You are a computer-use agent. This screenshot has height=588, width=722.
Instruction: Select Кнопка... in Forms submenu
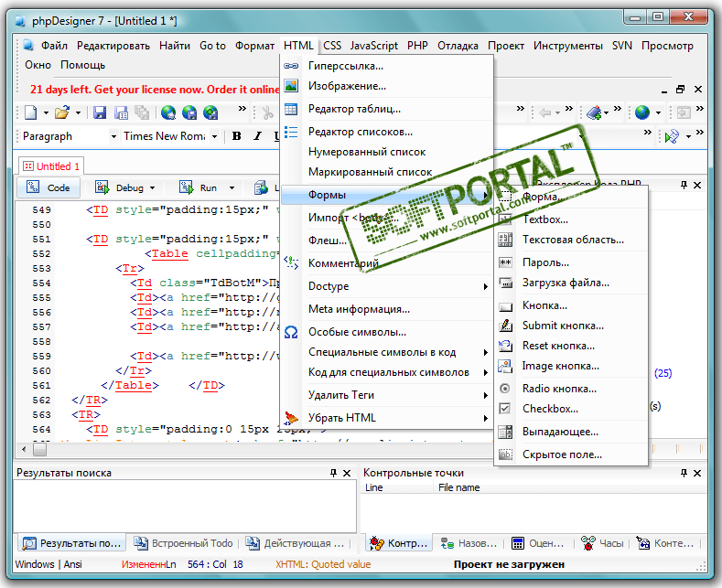tap(571, 305)
